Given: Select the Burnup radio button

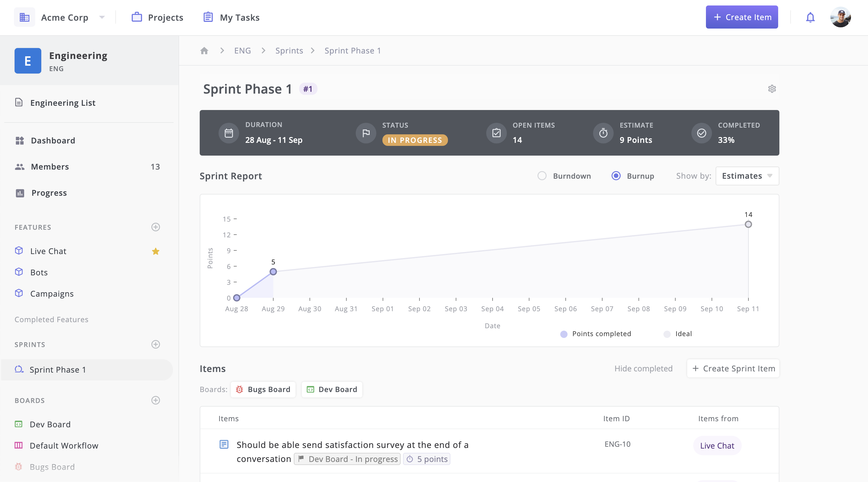Looking at the screenshot, I should pyautogui.click(x=615, y=176).
